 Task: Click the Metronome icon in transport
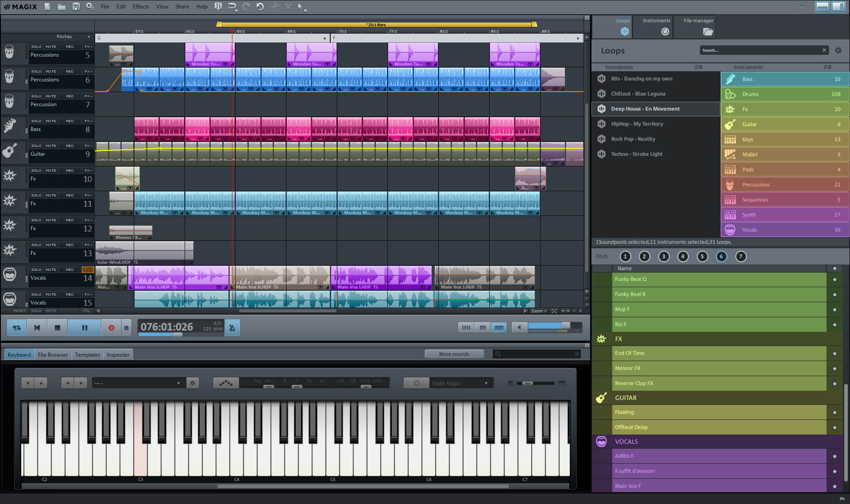pyautogui.click(x=233, y=327)
